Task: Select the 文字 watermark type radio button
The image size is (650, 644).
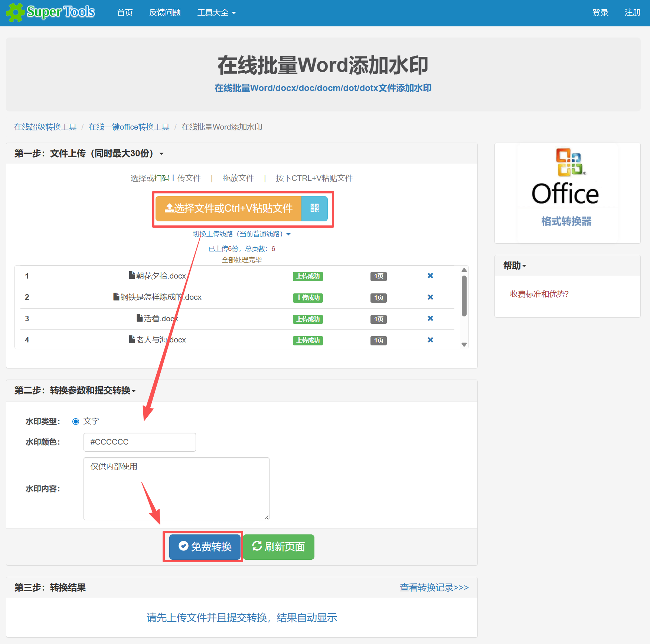Action: [x=75, y=421]
